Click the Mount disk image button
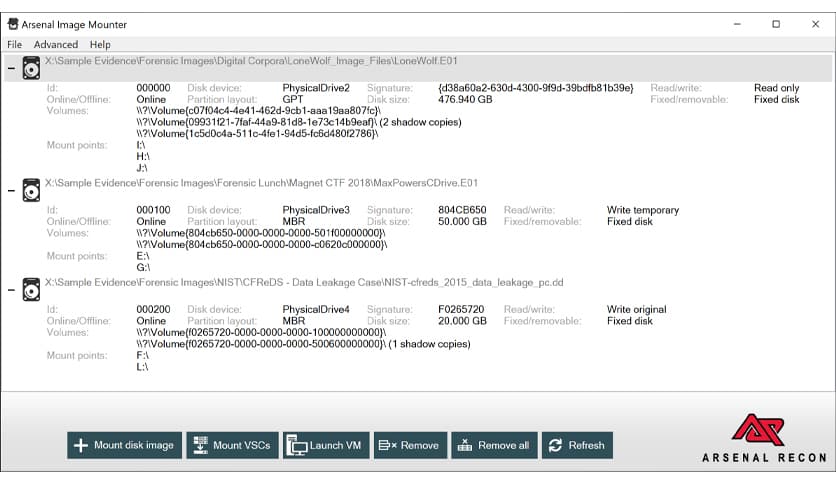836x484 pixels. [x=124, y=445]
